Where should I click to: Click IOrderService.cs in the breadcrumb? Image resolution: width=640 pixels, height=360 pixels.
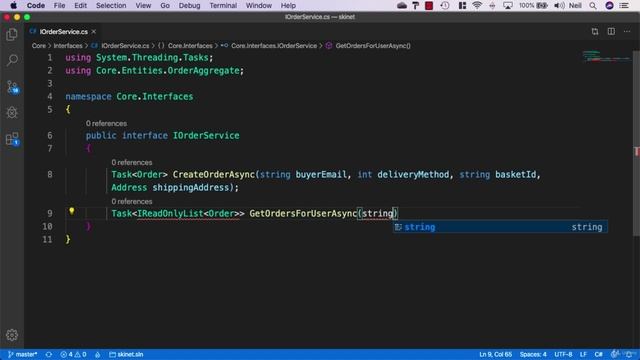125,46
